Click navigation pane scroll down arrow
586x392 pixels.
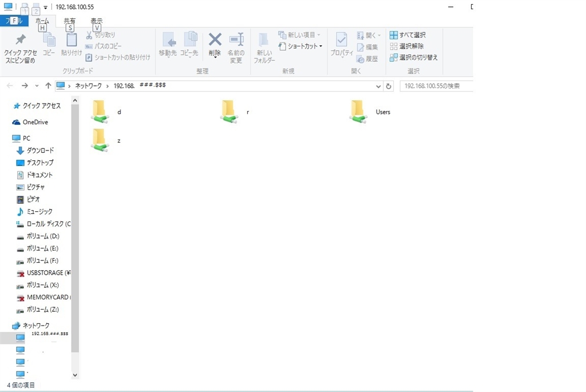tap(75, 375)
